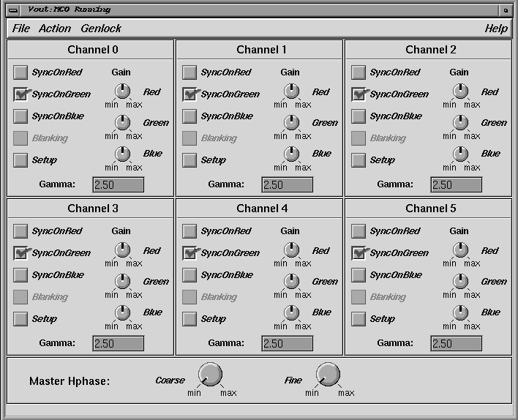Viewport: 518px width, 420px height.
Task: Click the Red gain knob in Channel 4
Action: 291,250
